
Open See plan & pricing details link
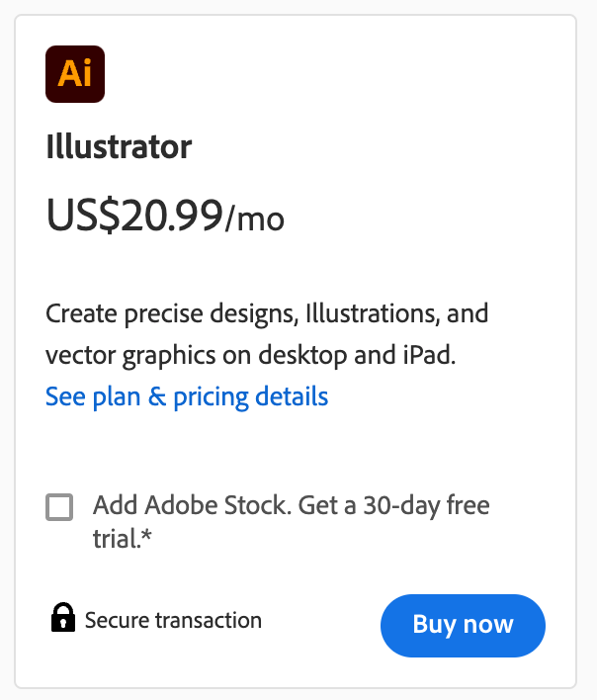[x=187, y=397]
